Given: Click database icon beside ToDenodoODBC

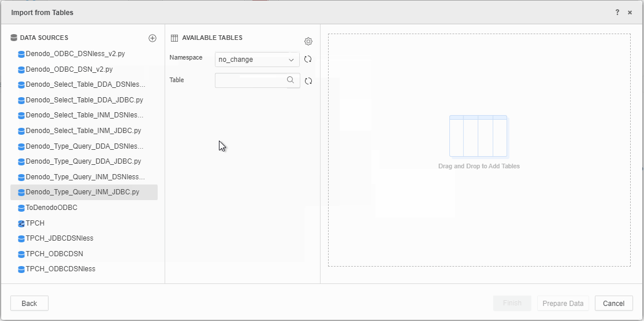Looking at the screenshot, I should click(21, 208).
